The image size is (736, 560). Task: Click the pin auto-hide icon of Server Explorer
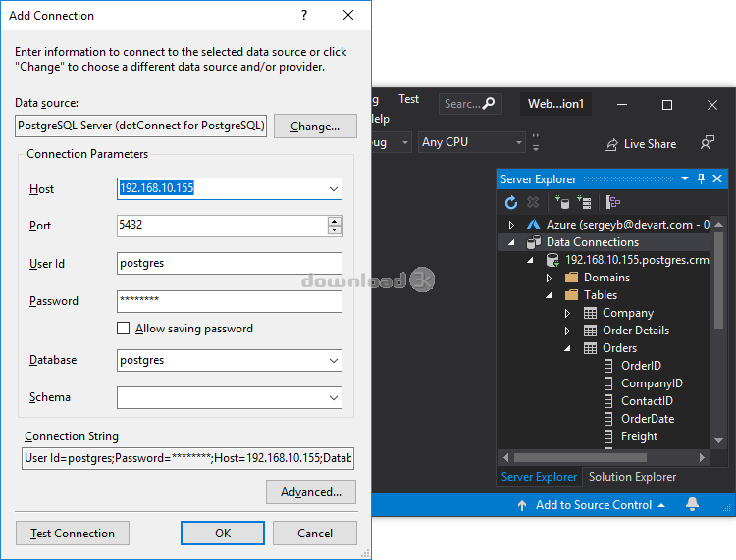tap(701, 178)
